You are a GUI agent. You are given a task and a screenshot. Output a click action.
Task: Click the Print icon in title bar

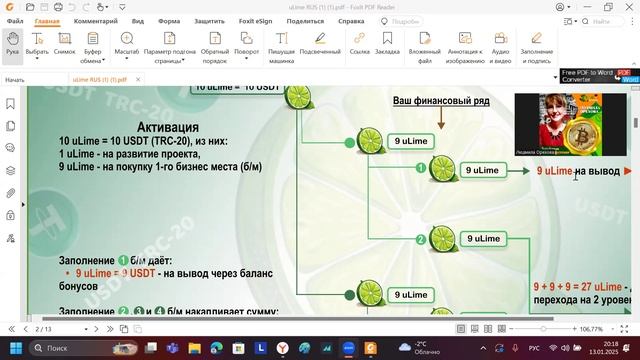(x=58, y=7)
